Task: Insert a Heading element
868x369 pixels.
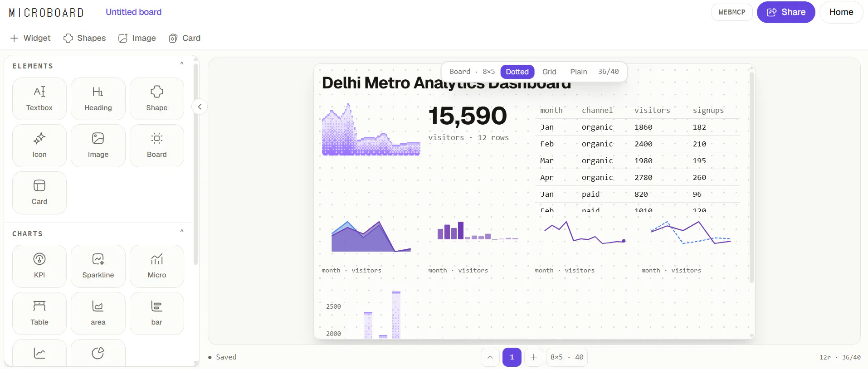Action: point(98,99)
